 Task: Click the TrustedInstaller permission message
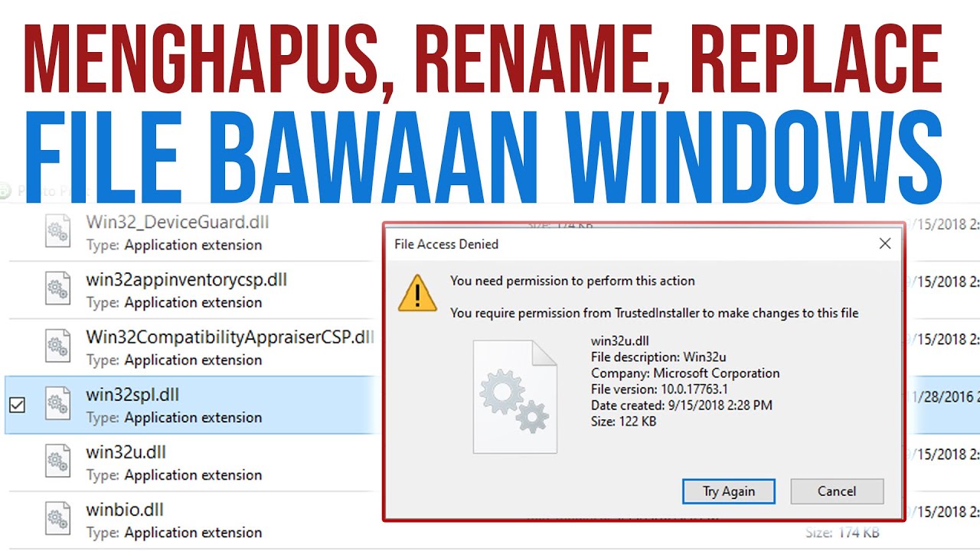coord(655,313)
